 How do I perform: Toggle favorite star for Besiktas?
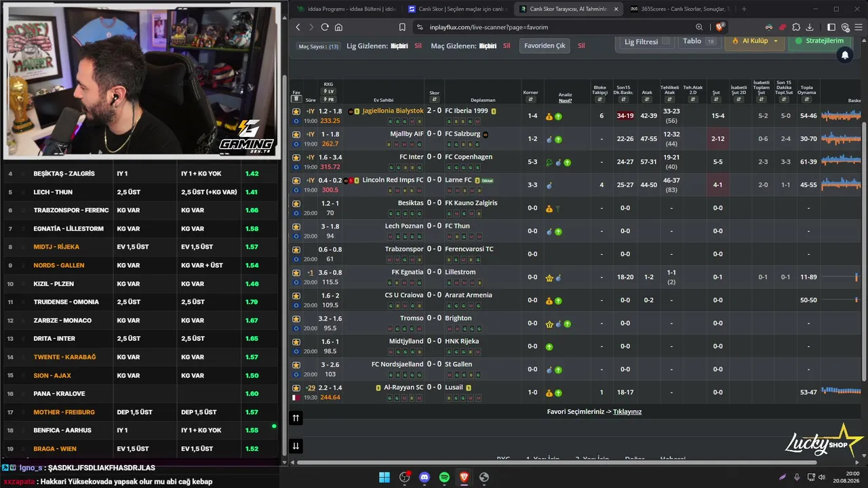(296, 203)
